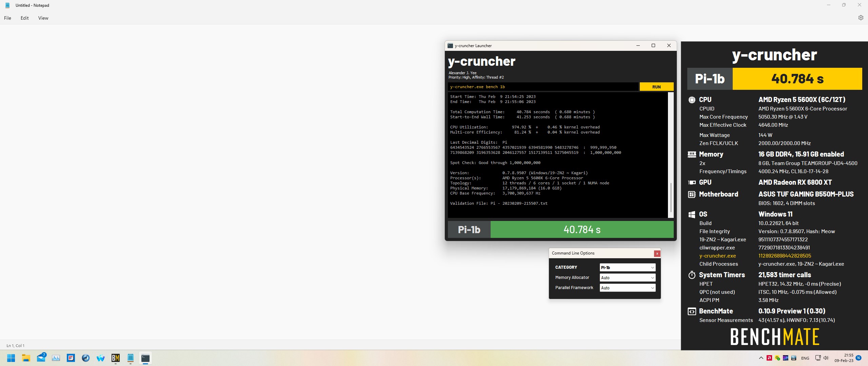Click the AMD Ryzen 5 5600X (6C/12T) heading
This screenshot has height=366, width=868.
pos(802,100)
